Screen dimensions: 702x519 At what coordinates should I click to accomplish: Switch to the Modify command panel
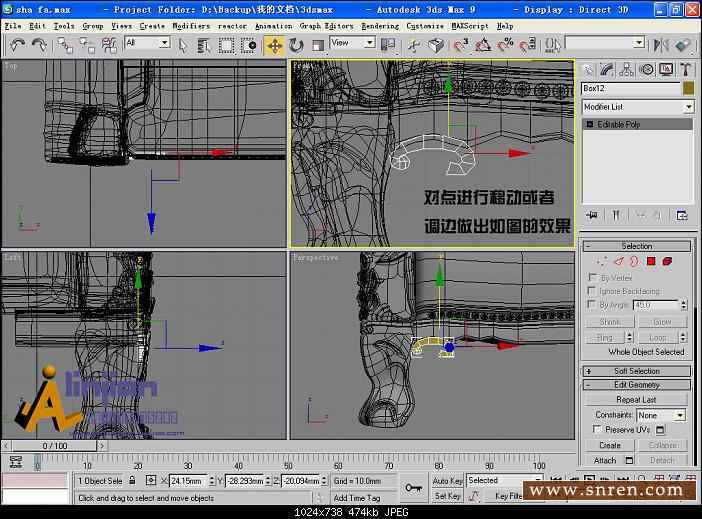pos(607,69)
